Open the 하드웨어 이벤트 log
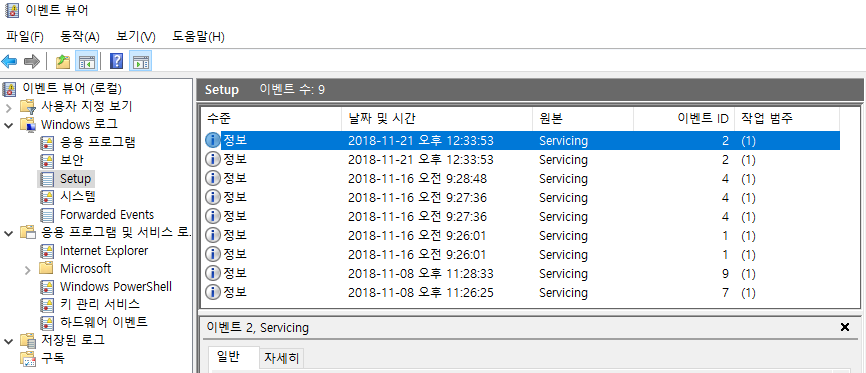The height and width of the screenshot is (373, 866). point(104,322)
